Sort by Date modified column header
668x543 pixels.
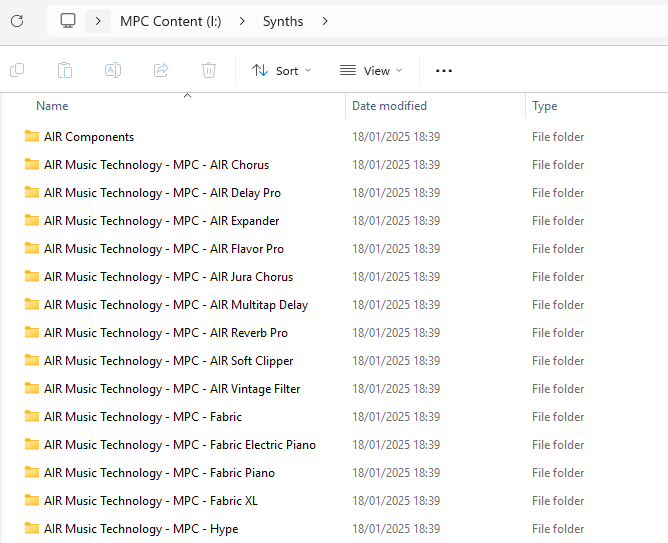389,106
